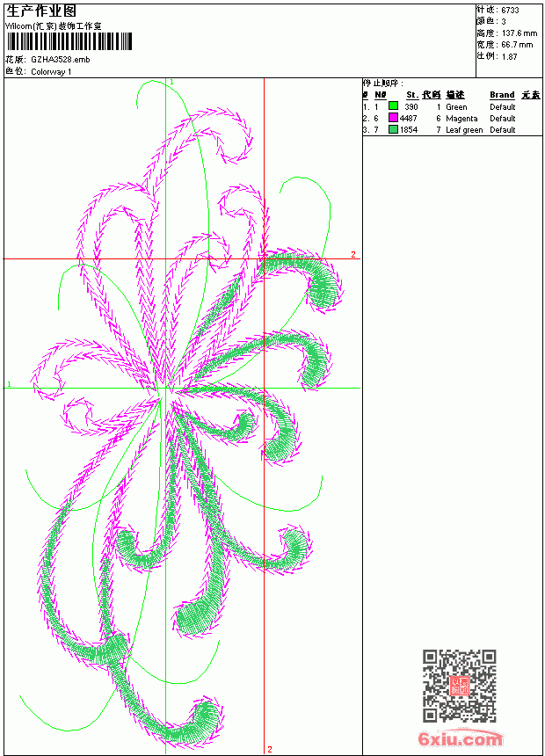The width and height of the screenshot is (545, 756).
Task: Click the design center crosshair intersection
Action: click(165, 389)
